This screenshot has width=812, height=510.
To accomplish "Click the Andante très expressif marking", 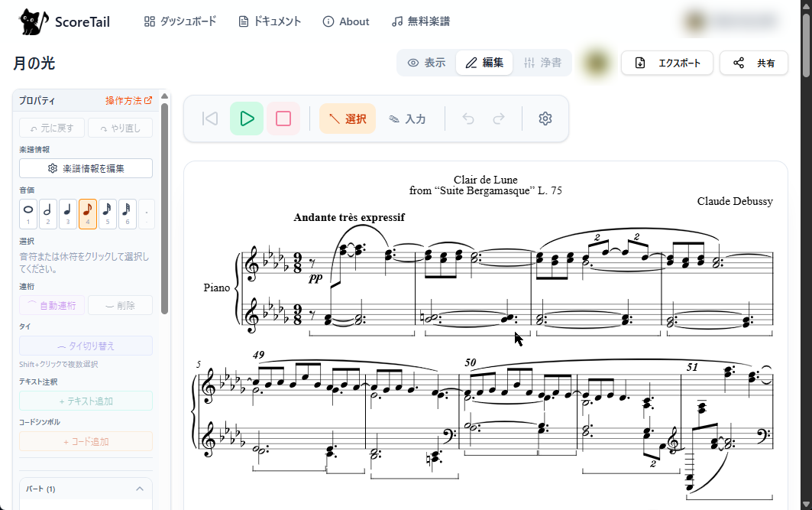I will coord(349,217).
